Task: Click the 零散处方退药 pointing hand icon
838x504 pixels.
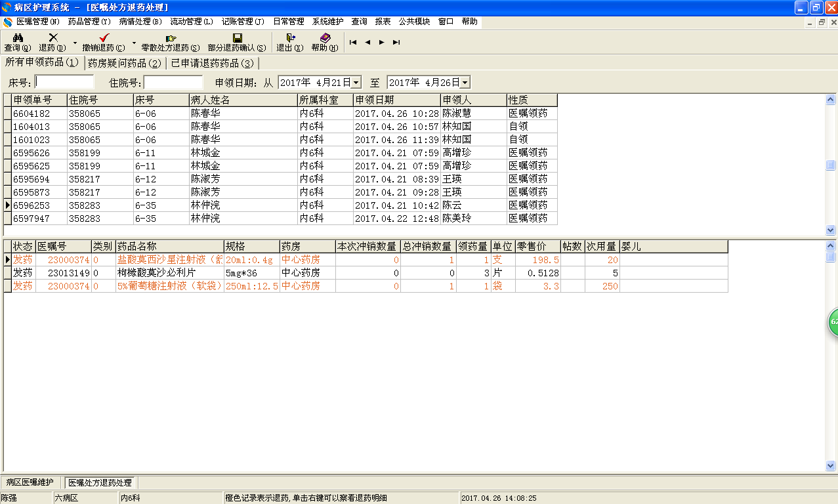Action: point(171,38)
